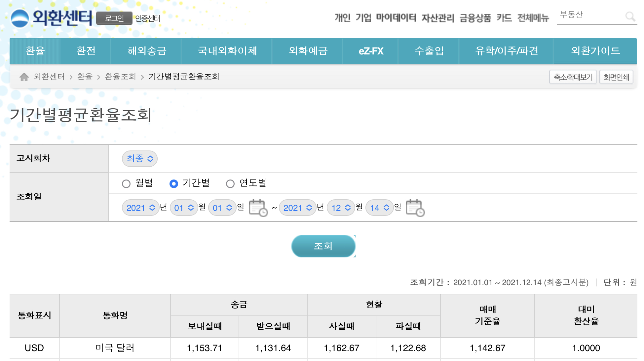The image size is (644, 361).
Task: Select the 기간별 radio button
Action: click(x=174, y=184)
